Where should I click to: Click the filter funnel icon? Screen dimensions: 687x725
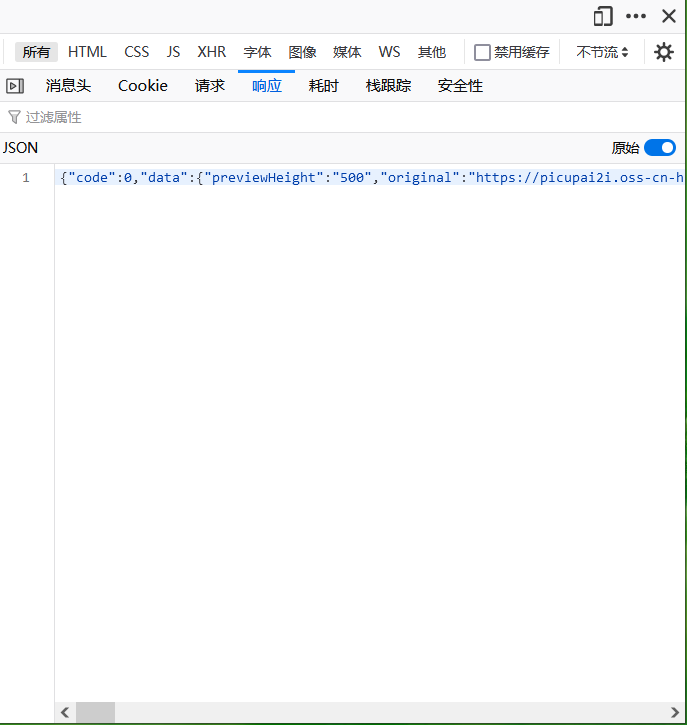[x=14, y=117]
